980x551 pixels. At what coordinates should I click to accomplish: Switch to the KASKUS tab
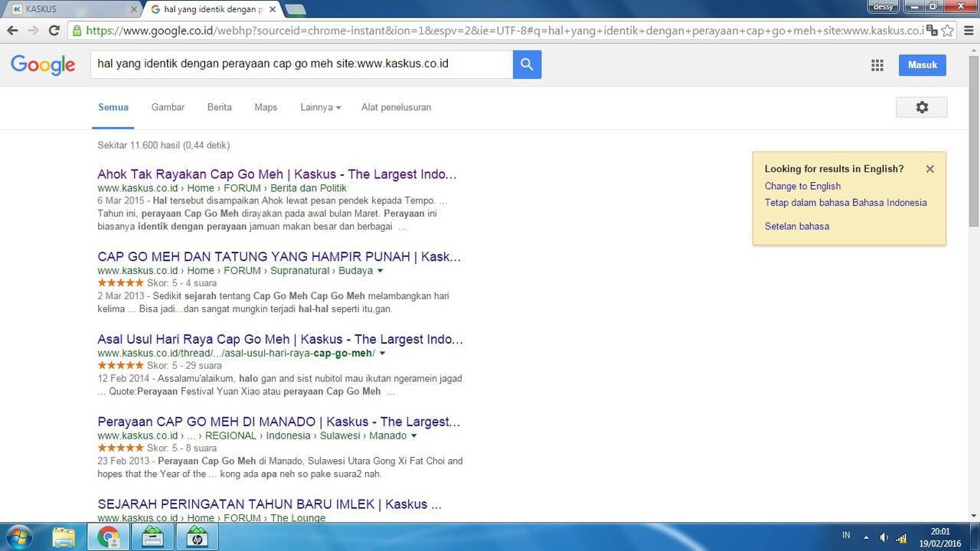coord(73,9)
